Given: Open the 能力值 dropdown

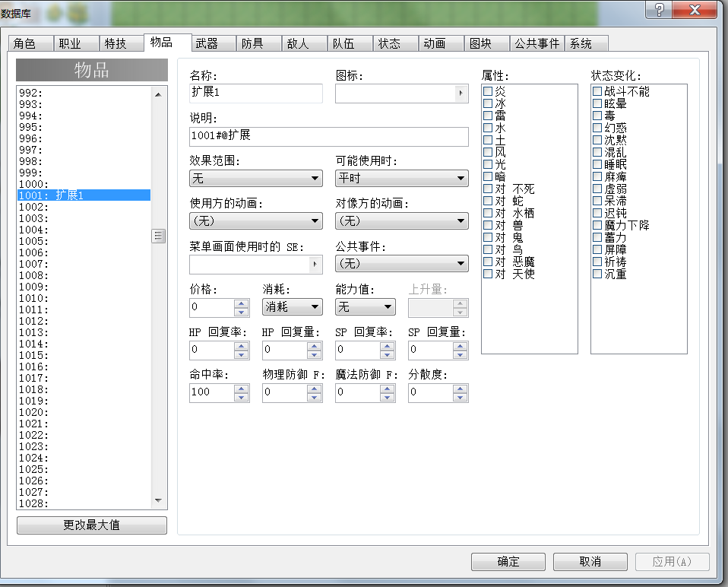Looking at the screenshot, I should pyautogui.click(x=366, y=307).
